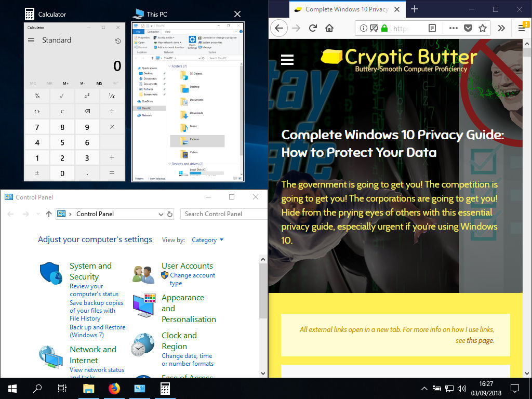Open File Explorer from taskbar
This screenshot has width=532, height=399.
(x=88, y=389)
